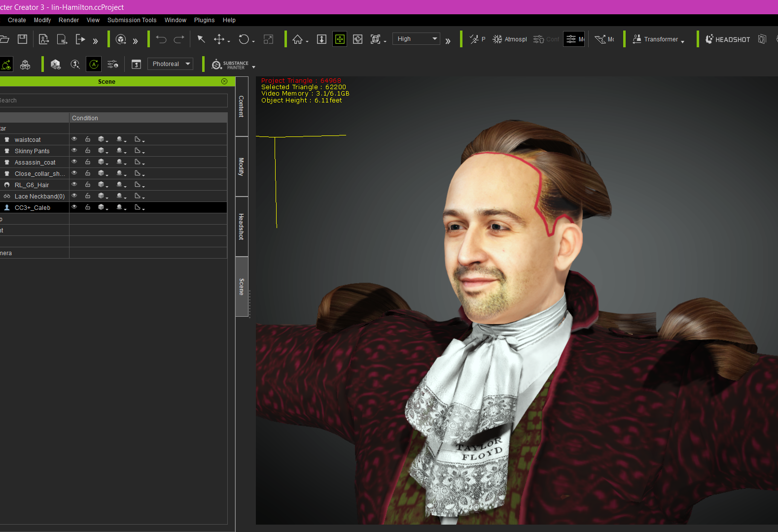Close the Scene panel with X button
The width and height of the screenshot is (778, 532).
pyautogui.click(x=224, y=81)
